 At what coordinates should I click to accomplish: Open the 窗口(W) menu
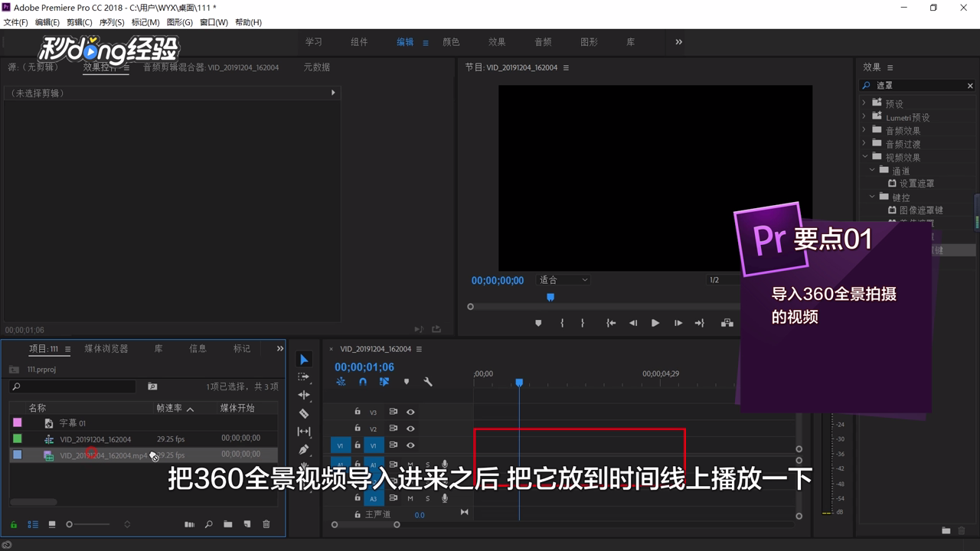click(x=214, y=22)
